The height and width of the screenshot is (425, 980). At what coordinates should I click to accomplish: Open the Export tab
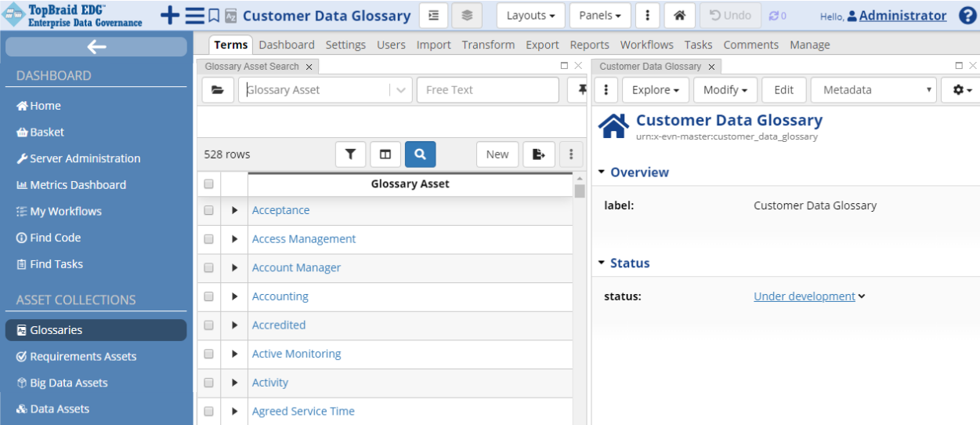542,45
